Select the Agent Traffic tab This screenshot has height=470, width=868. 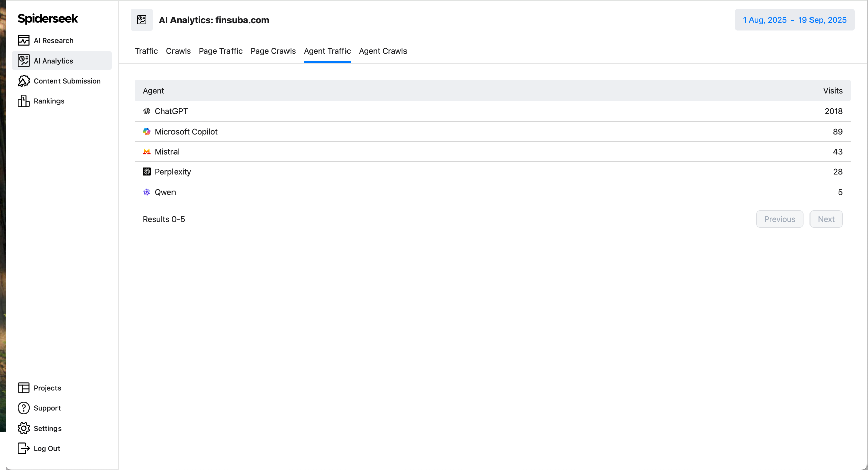tap(327, 51)
